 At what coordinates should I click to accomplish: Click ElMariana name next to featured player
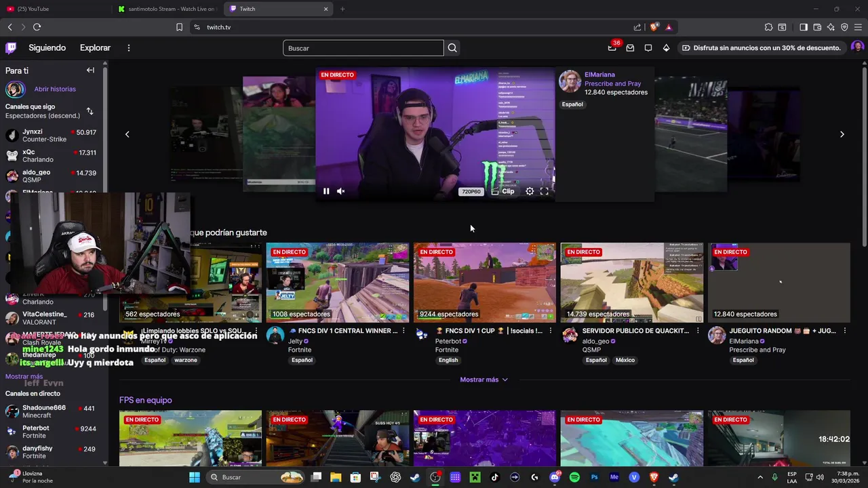click(x=599, y=75)
